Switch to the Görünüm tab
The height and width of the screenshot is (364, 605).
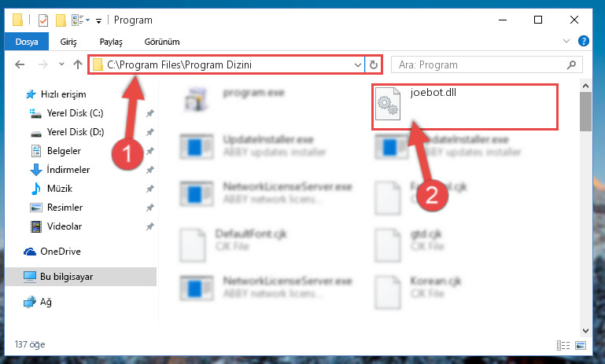click(162, 42)
